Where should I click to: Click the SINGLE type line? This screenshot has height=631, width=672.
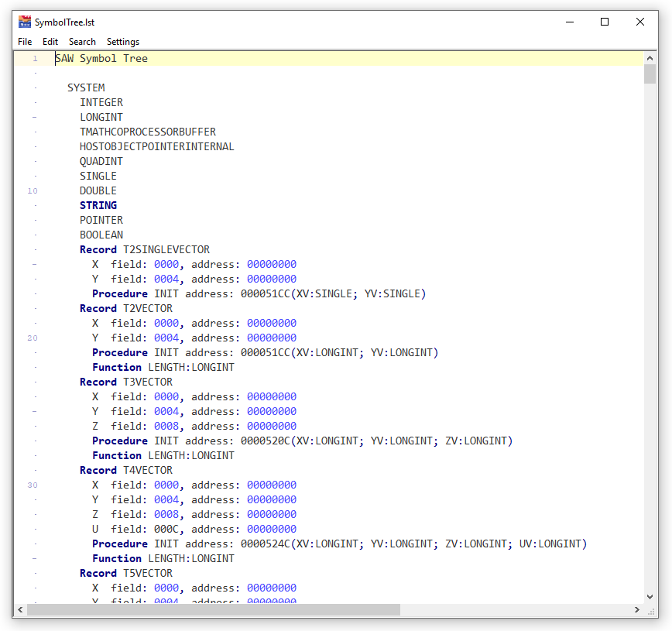tap(98, 177)
